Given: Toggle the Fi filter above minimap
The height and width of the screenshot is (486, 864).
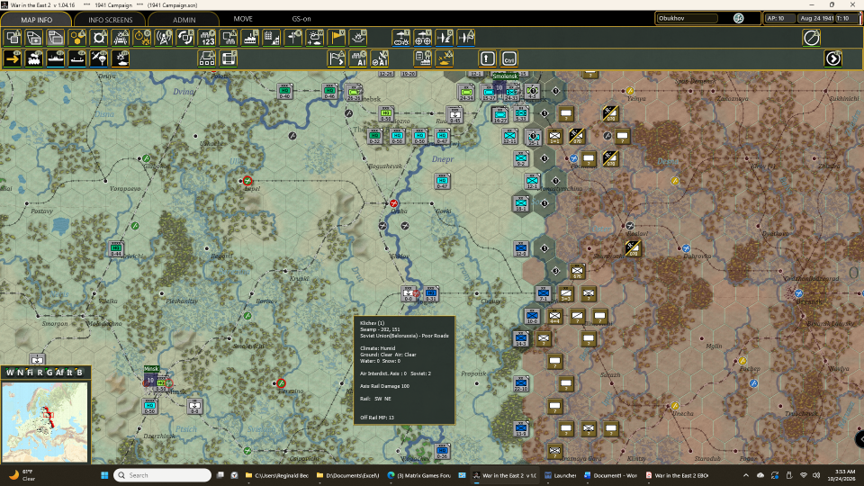Looking at the screenshot, I should (x=30, y=372).
